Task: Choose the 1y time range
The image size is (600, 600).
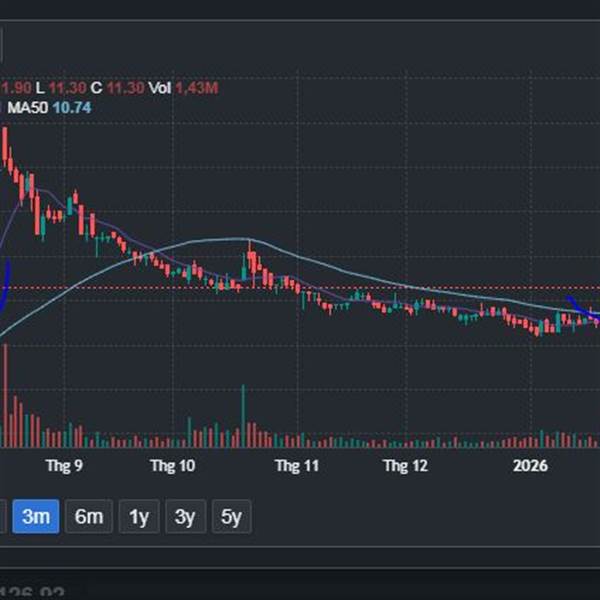Action: [x=138, y=517]
